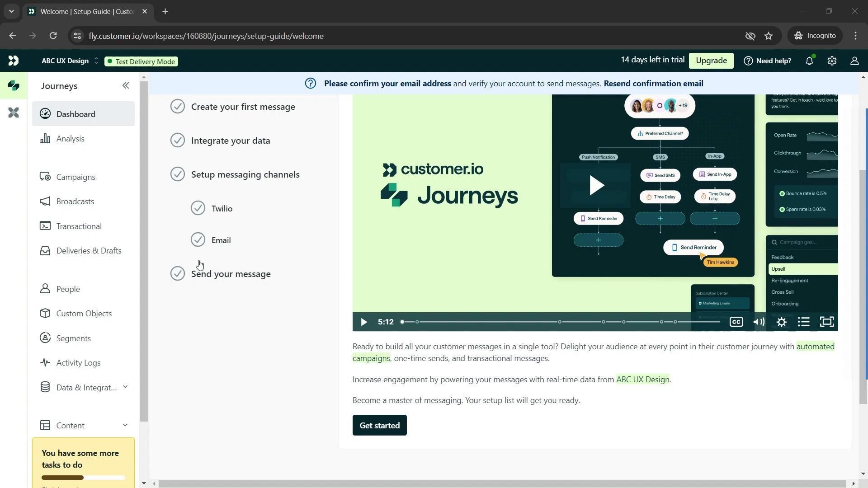Open the Segments sidebar item
Viewport: 868px width, 488px height.
coord(73,338)
